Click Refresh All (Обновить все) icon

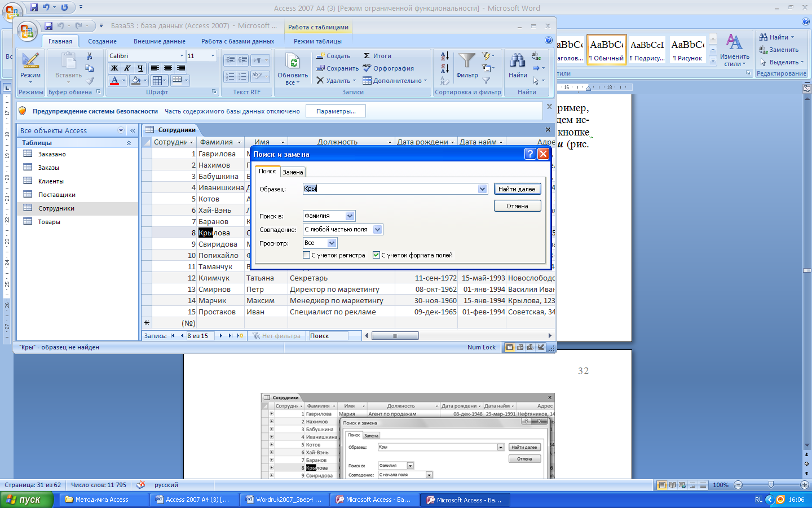[x=293, y=62]
